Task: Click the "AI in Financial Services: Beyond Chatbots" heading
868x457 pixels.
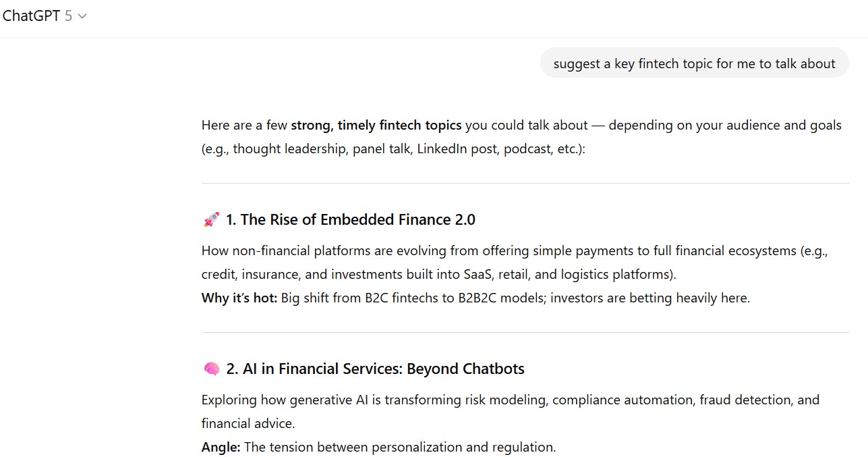Action: 375,369
